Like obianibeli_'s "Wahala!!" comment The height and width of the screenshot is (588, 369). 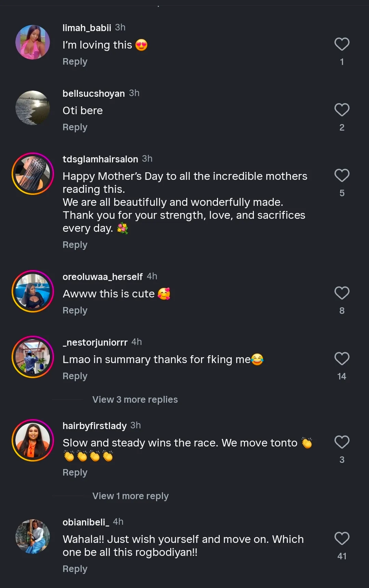342,539
